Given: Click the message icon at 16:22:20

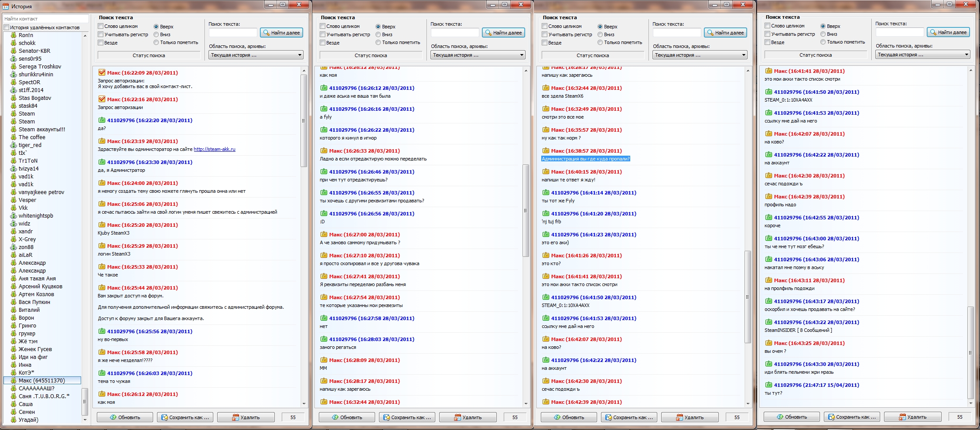Looking at the screenshot, I should pos(102,120).
